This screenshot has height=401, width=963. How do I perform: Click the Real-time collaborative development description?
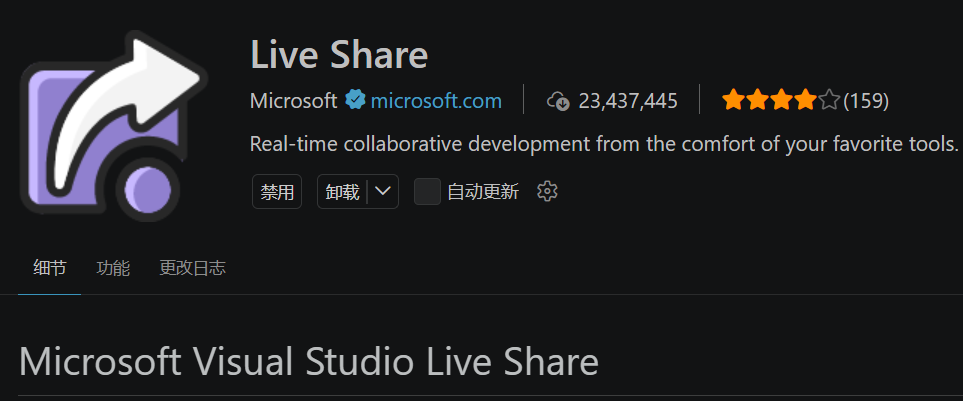tap(604, 145)
